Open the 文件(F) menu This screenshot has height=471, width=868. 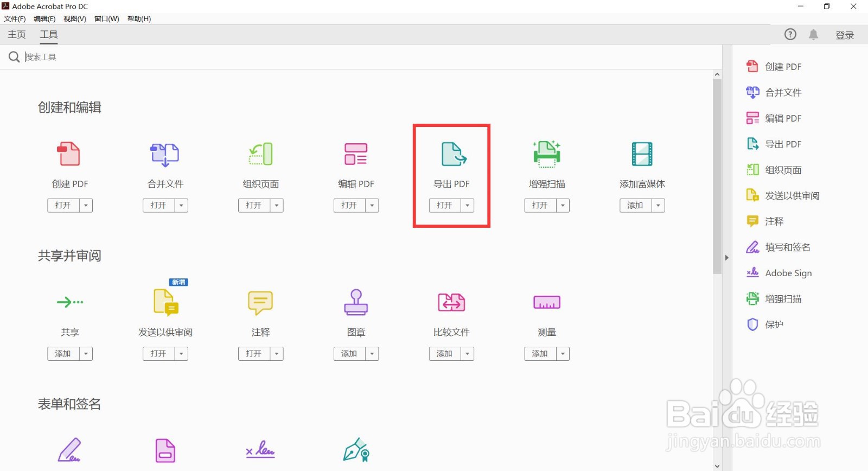(15, 18)
